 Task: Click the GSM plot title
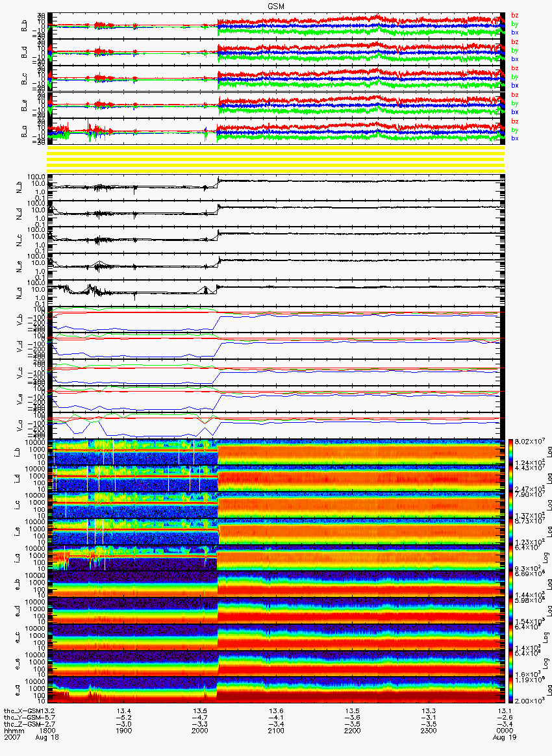276,5
